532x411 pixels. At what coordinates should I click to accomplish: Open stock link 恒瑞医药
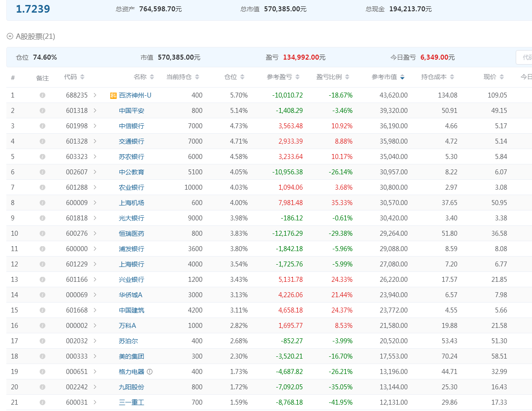point(132,234)
